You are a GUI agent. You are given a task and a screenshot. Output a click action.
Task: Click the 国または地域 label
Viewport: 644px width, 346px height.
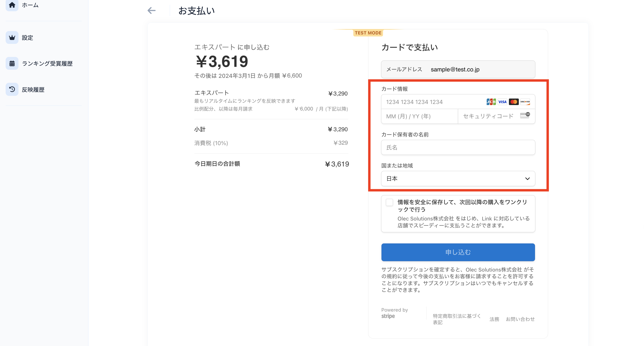point(397,166)
